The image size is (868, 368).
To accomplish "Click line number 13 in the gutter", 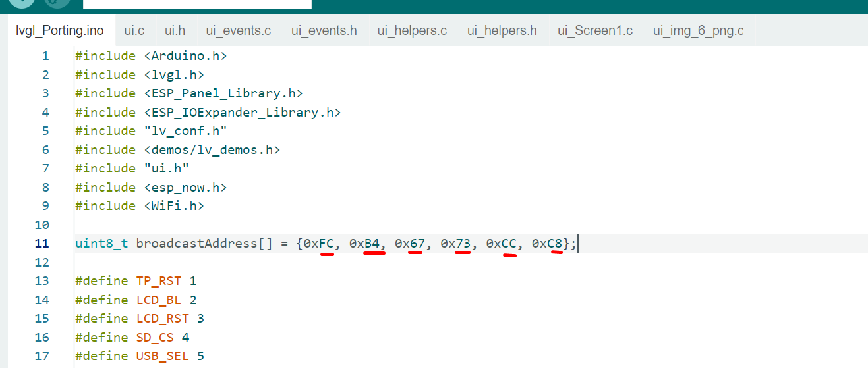I will [x=42, y=281].
